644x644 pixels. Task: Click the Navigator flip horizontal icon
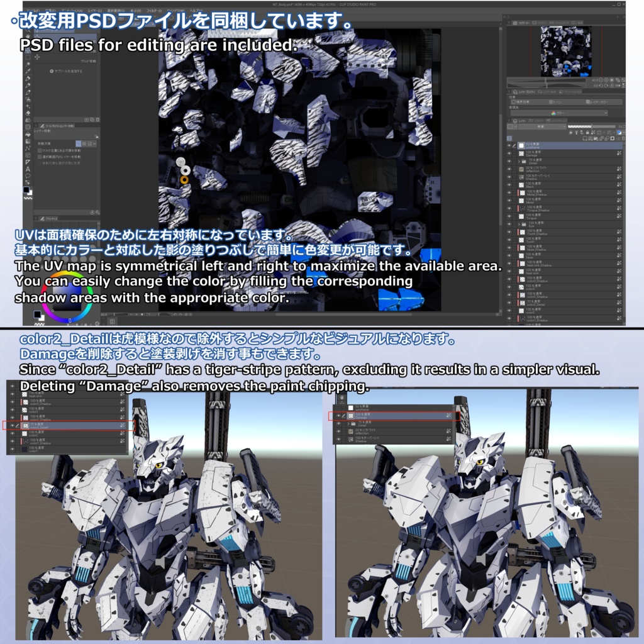coord(618,86)
